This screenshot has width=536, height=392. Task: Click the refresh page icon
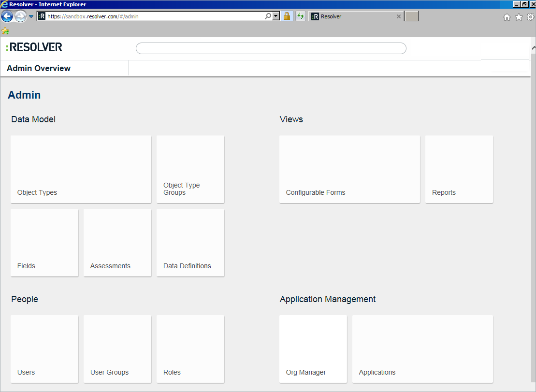point(301,16)
